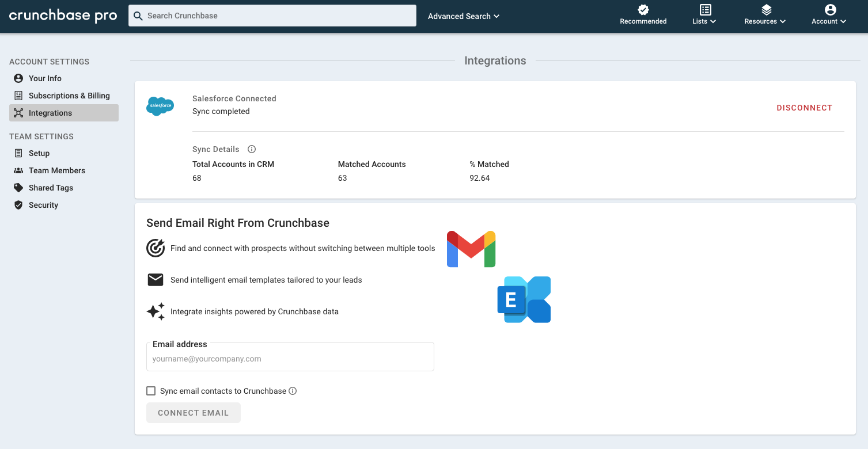Image resolution: width=868 pixels, height=449 pixels.
Task: Click the Sync Details label
Action: pyautogui.click(x=216, y=149)
